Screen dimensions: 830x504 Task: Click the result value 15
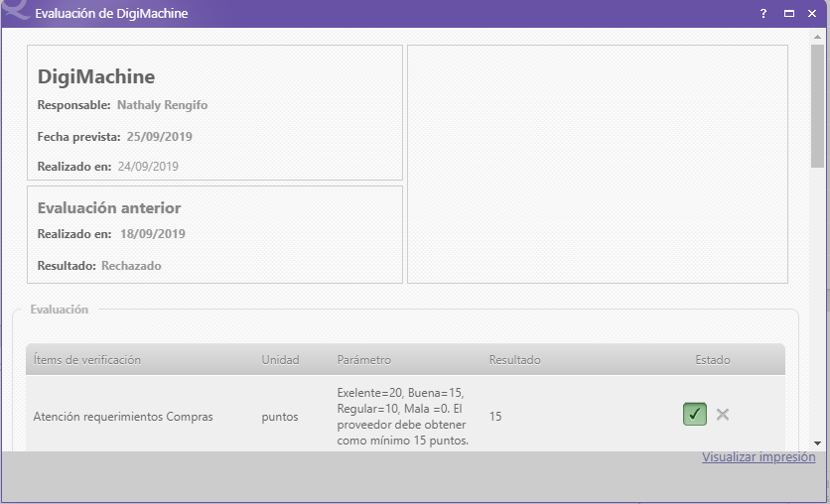point(495,417)
